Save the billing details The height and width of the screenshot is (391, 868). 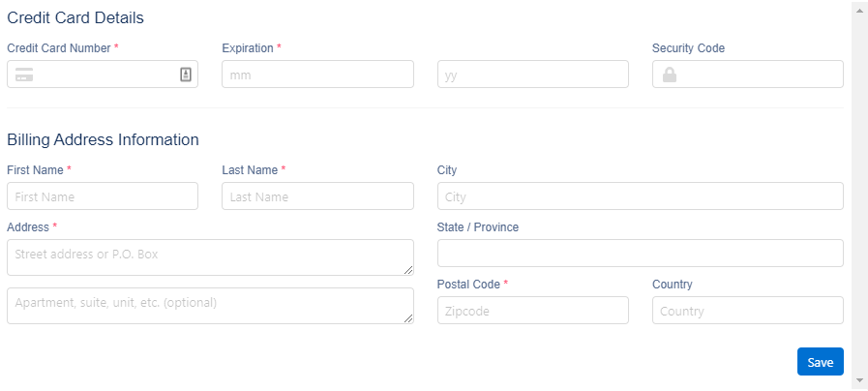[x=820, y=362]
